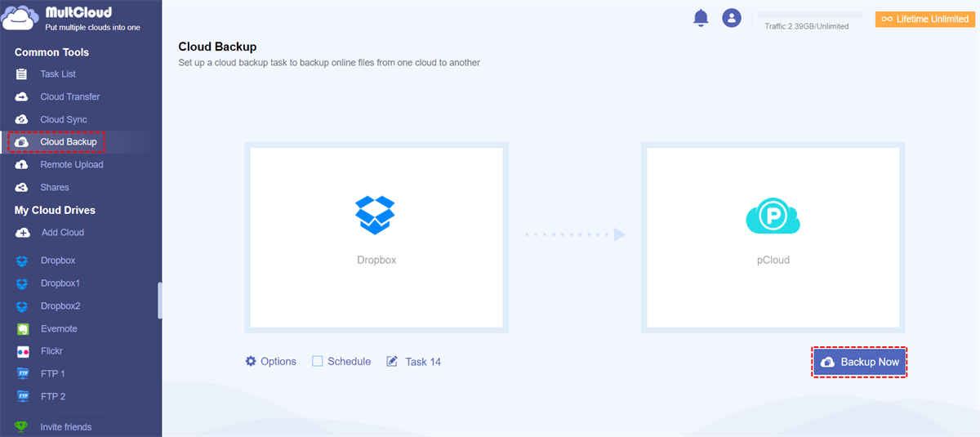Open Shares in sidebar
The image size is (980, 437).
(x=55, y=187)
